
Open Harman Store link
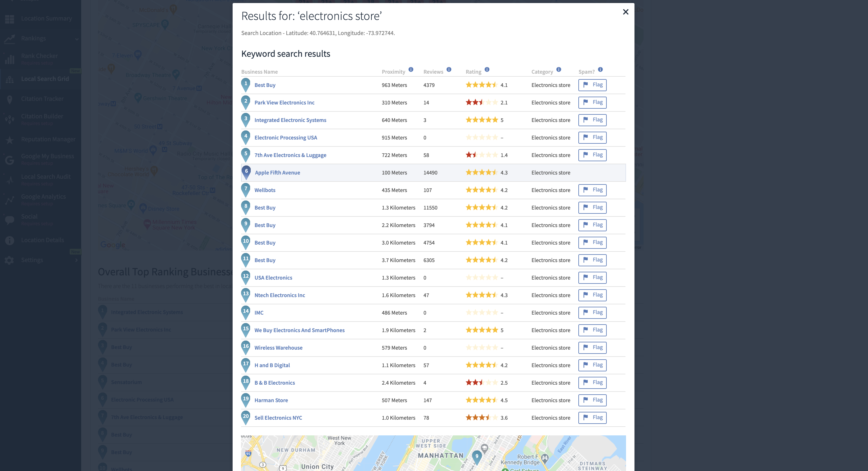click(271, 400)
